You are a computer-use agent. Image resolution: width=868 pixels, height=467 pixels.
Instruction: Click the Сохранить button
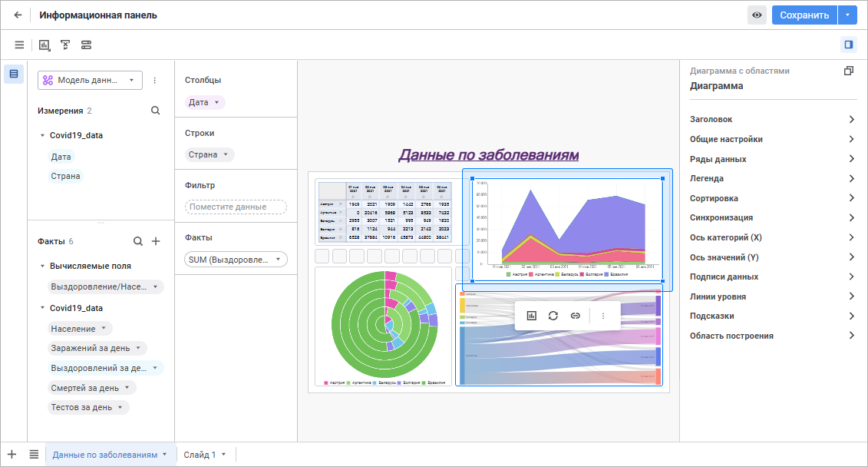(x=804, y=15)
